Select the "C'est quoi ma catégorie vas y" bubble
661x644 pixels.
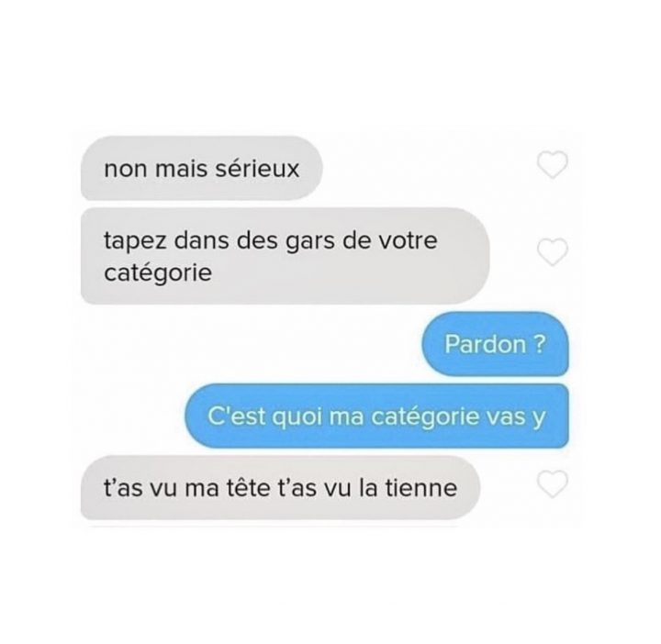click(x=377, y=416)
